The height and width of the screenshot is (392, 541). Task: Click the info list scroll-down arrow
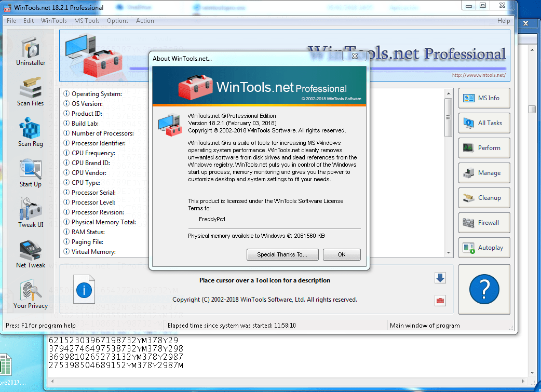pos(449,253)
